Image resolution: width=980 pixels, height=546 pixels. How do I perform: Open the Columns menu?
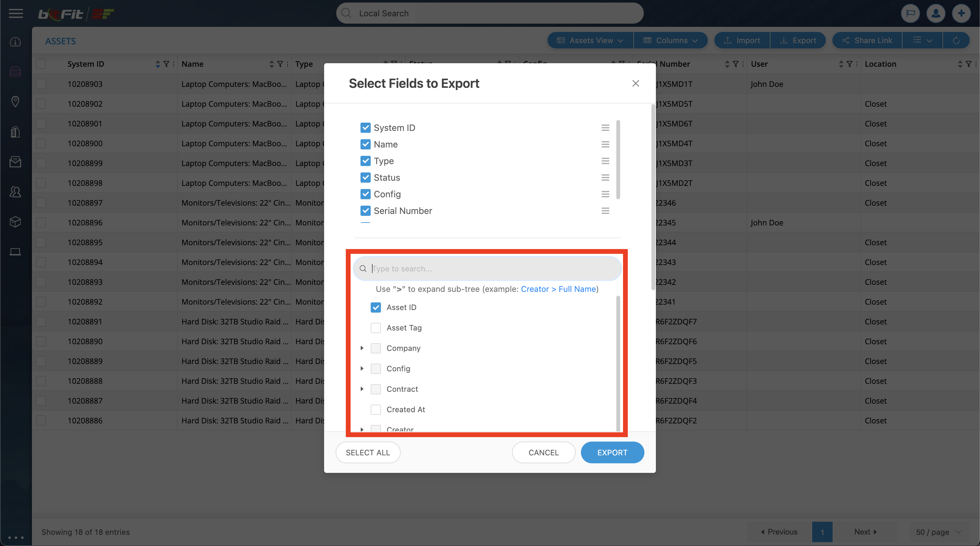pos(670,40)
